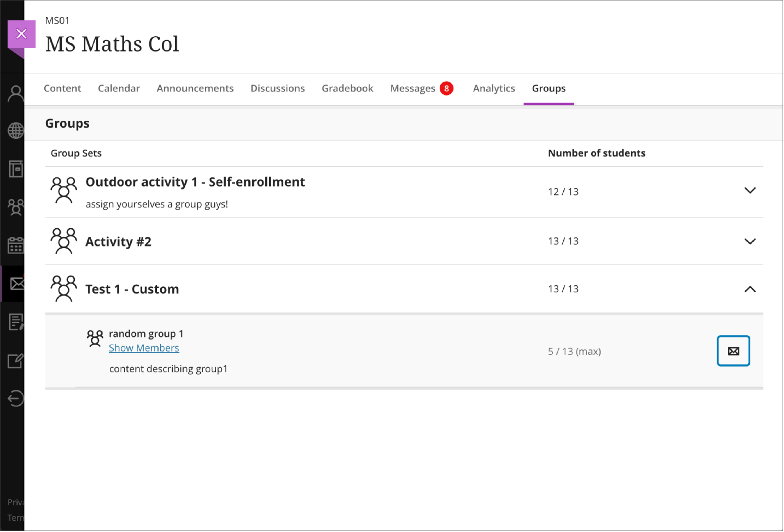Close the course panel with the X button
The width and height of the screenshot is (784, 532).
pyautogui.click(x=22, y=34)
